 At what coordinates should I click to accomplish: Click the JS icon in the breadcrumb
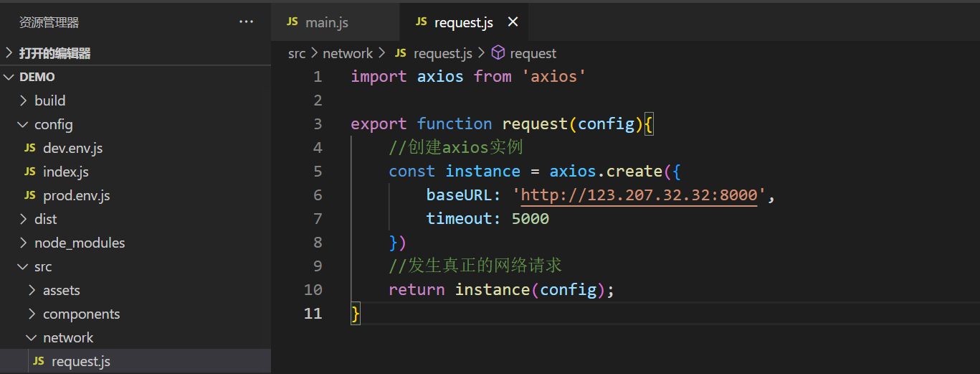pos(401,53)
